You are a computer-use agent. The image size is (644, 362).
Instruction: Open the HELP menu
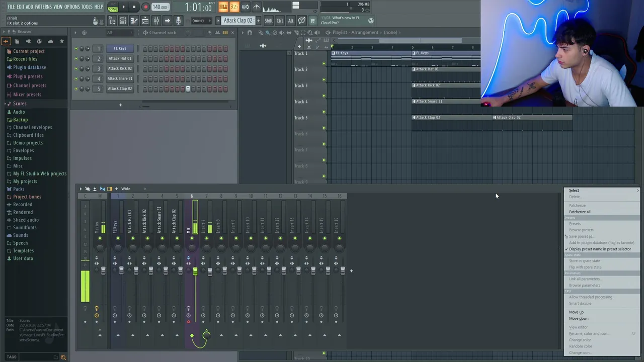coord(99,7)
